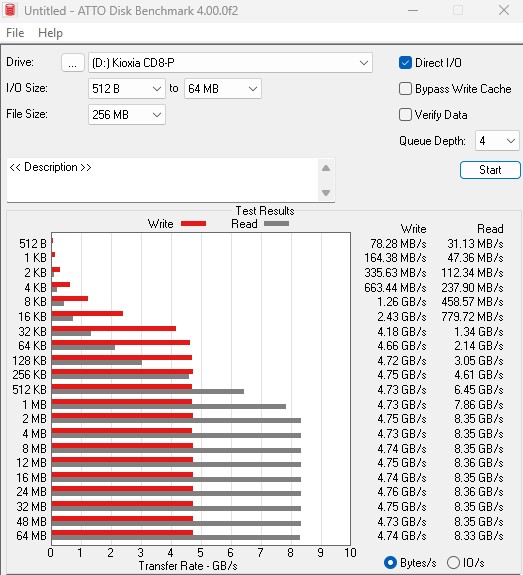Open the Help menu
Screen dimensions: 523x575
tap(50, 33)
